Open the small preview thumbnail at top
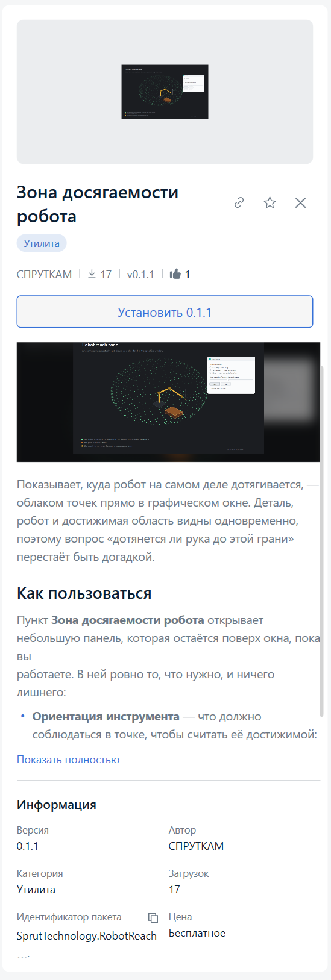Viewport: 331px width, 980px height. (165, 92)
